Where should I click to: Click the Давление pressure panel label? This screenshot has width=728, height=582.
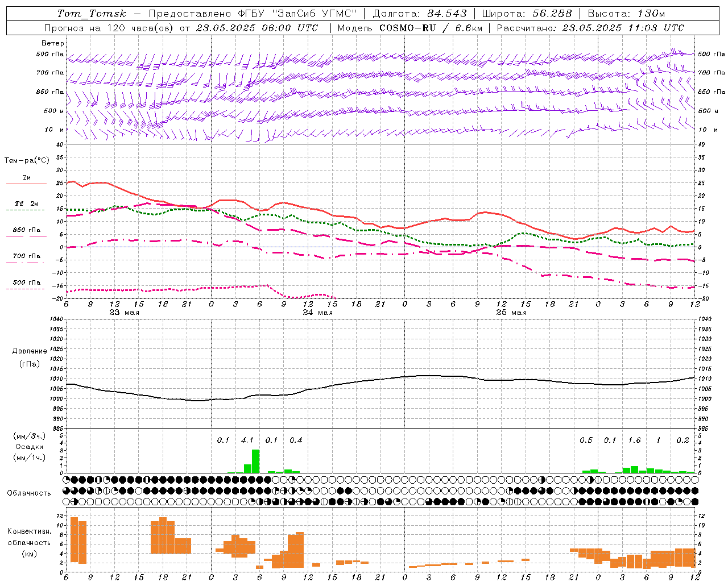(29, 351)
